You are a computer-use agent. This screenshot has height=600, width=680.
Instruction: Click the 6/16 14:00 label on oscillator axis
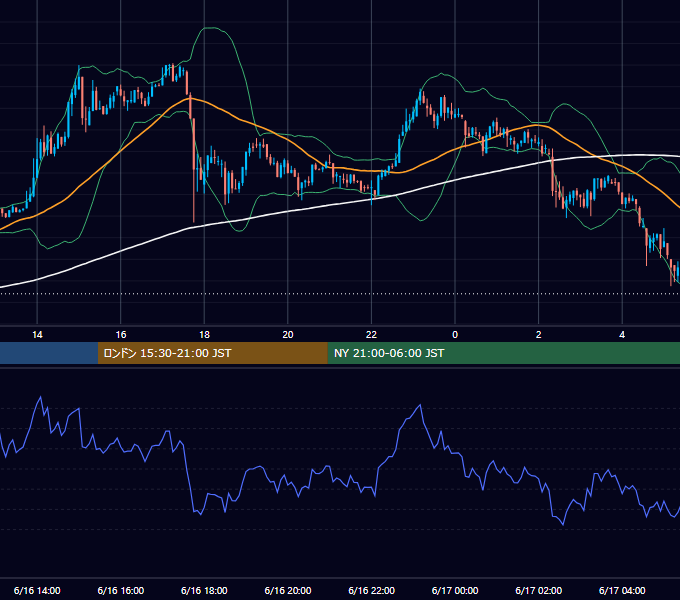click(37, 590)
